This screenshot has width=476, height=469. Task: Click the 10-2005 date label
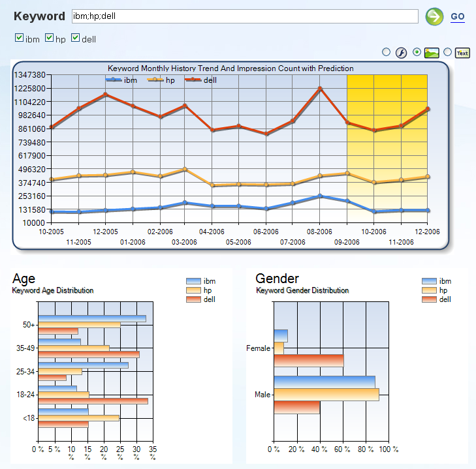point(52,232)
